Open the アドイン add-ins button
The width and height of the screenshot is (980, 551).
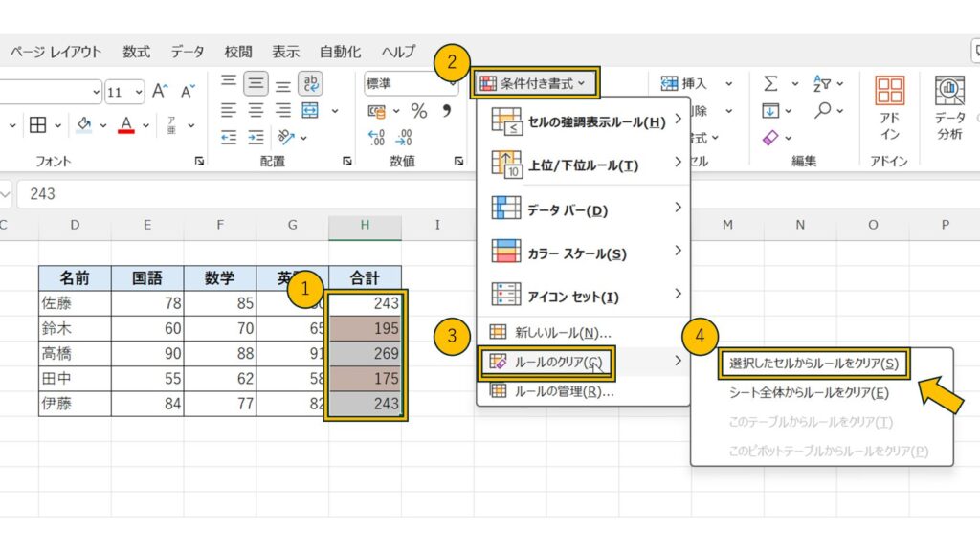point(890,108)
